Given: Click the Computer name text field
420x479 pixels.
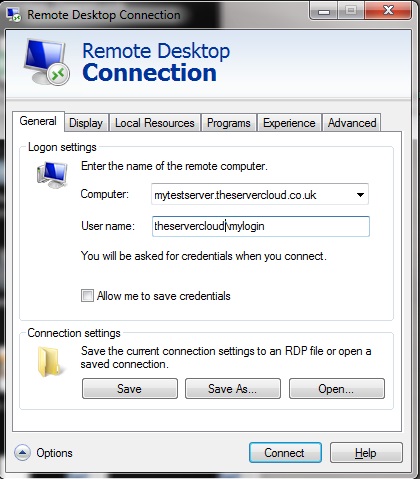Looking at the screenshot, I should [253, 195].
